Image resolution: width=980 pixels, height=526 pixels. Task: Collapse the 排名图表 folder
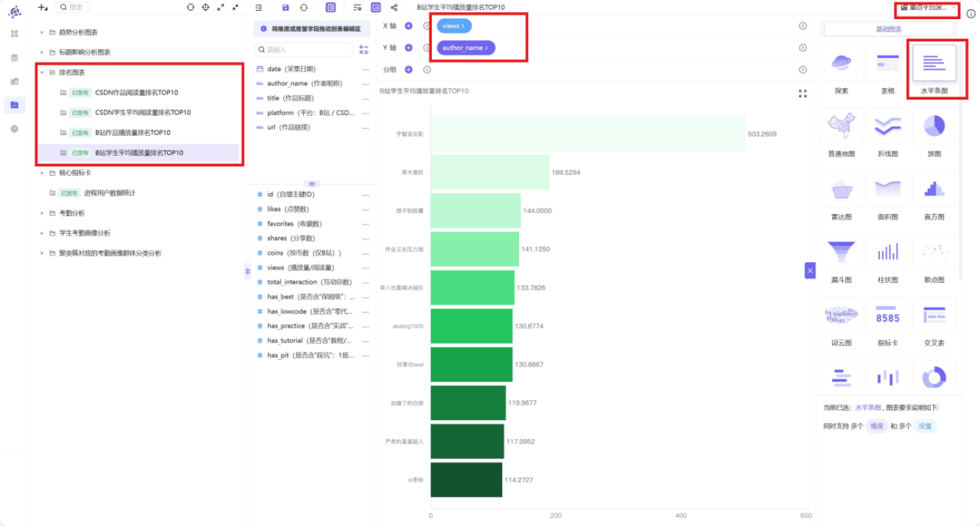tap(42, 73)
